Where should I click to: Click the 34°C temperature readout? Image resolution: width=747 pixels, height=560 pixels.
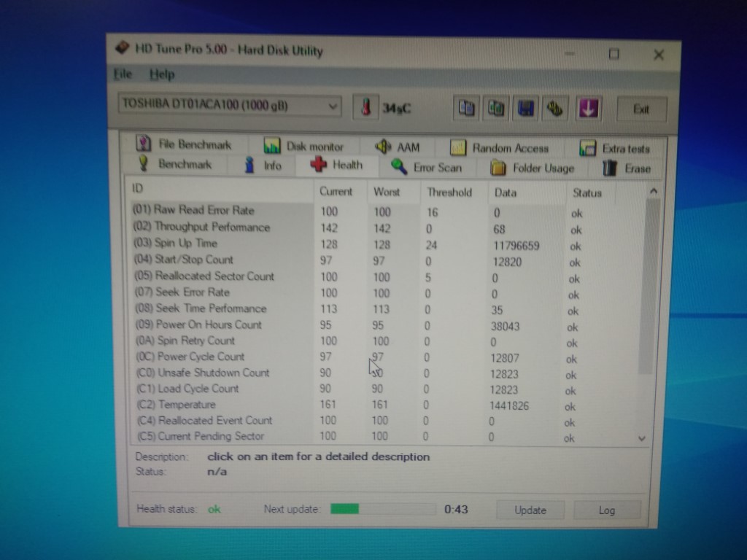[x=396, y=109]
